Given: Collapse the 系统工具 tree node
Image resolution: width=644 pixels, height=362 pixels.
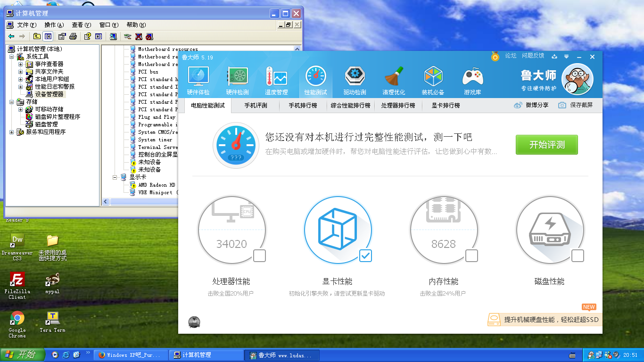Looking at the screenshot, I should pos(12,57).
